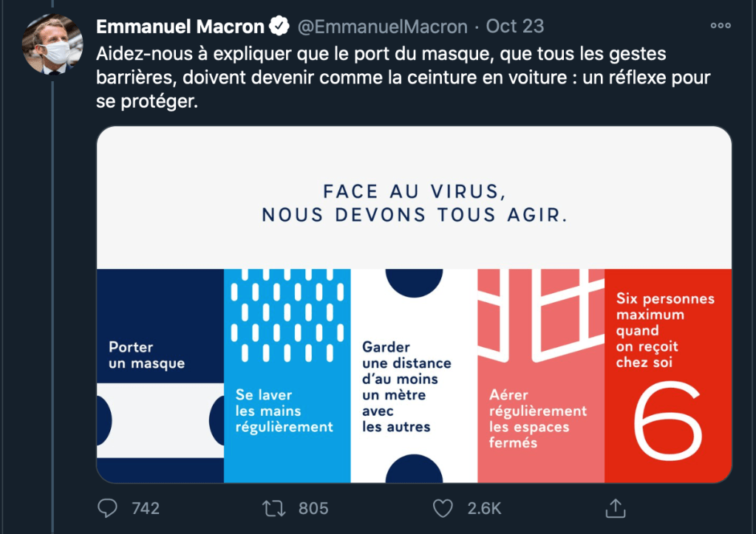The height and width of the screenshot is (534, 756).
Task: Click the Emmanuel Macron display name
Action: [x=180, y=27]
